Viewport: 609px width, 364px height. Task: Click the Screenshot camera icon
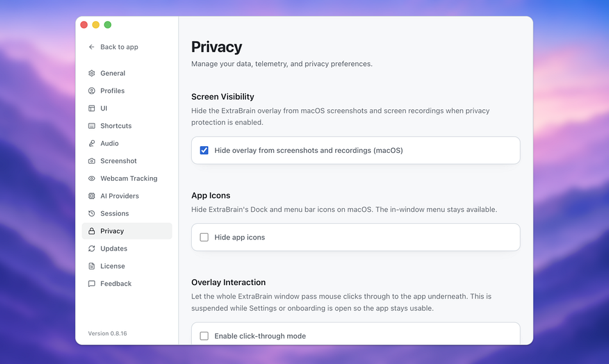click(x=92, y=161)
